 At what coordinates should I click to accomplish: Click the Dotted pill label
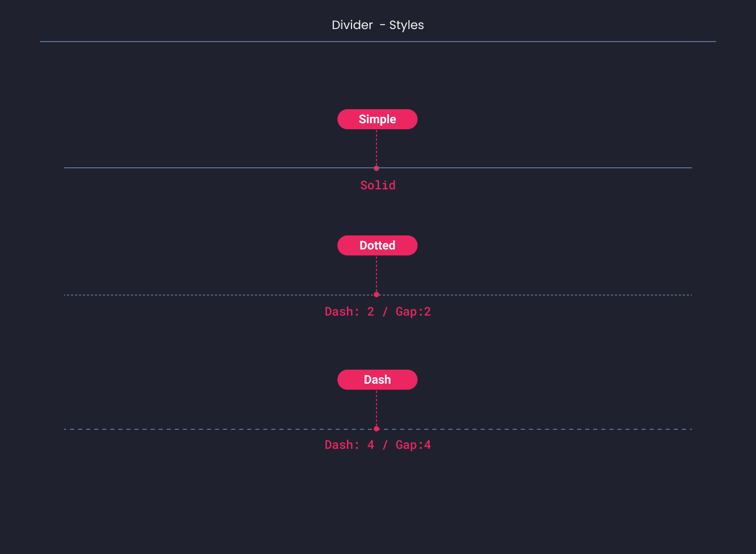click(377, 245)
